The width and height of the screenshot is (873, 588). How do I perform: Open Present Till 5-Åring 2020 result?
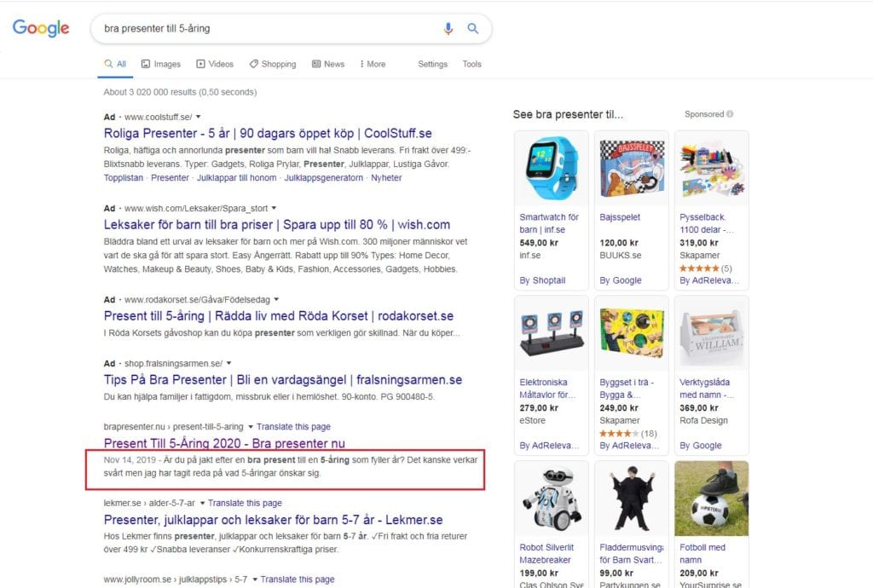tap(224, 443)
